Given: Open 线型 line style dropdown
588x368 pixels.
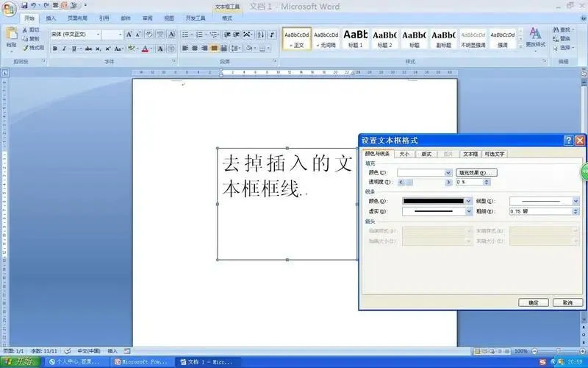Looking at the screenshot, I should click(576, 201).
